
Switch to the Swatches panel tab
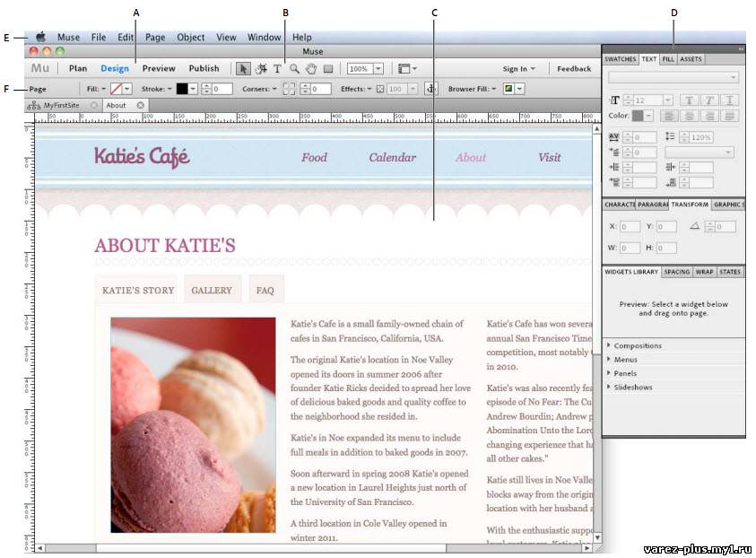click(x=620, y=59)
